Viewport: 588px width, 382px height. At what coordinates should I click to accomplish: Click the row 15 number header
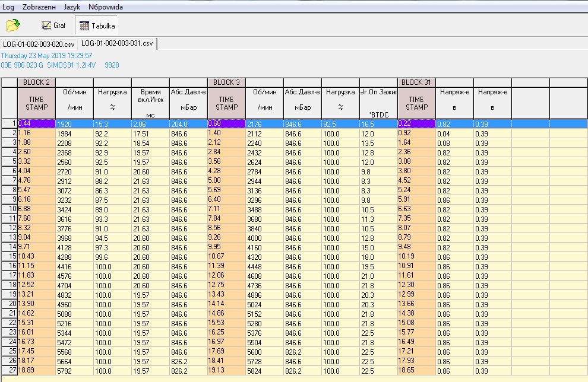click(9, 256)
